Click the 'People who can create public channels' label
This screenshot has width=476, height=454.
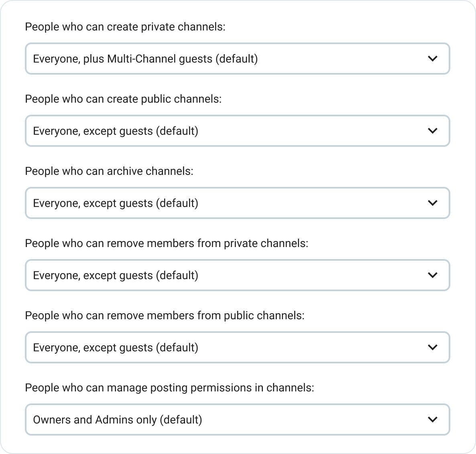coord(123,99)
